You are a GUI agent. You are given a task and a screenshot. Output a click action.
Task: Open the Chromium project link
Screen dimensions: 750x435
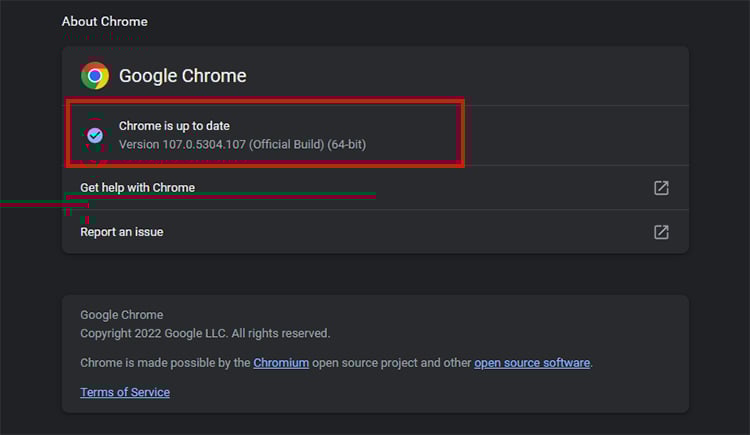tap(281, 363)
